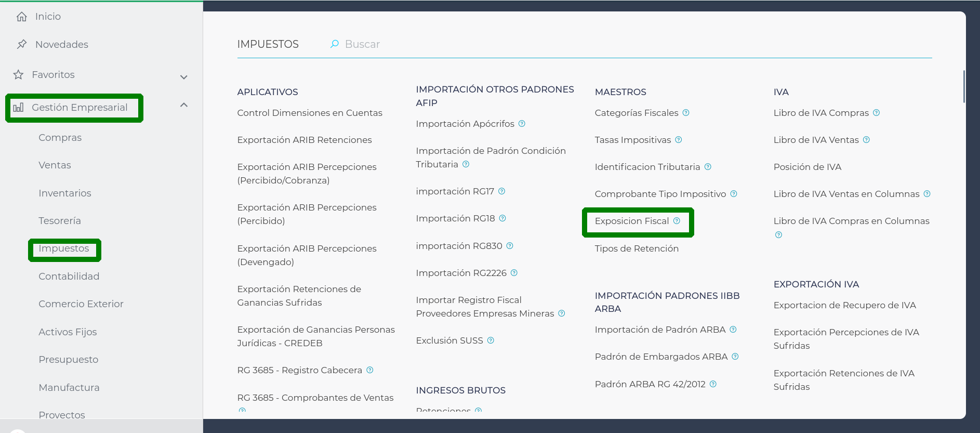Click help icon beside Exclusión SUSS
This screenshot has width=980, height=433.
(x=491, y=340)
